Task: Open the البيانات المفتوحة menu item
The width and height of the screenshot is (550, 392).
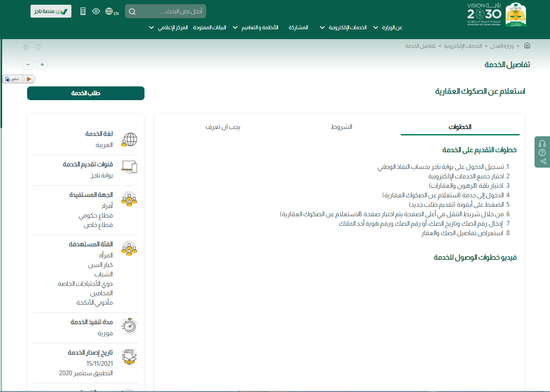Action: tap(210, 28)
